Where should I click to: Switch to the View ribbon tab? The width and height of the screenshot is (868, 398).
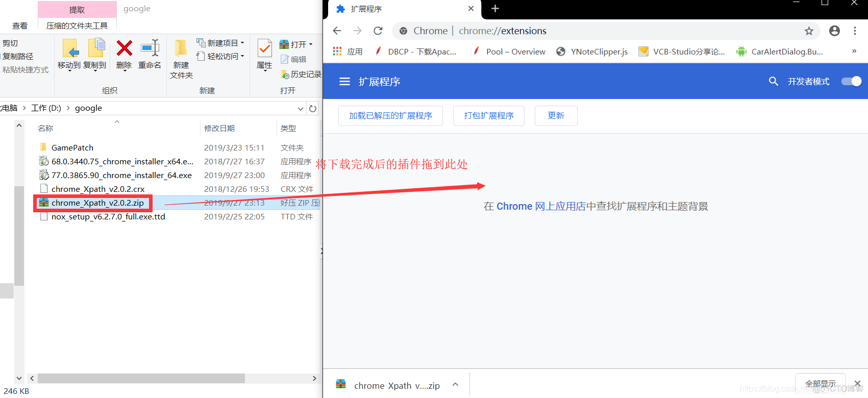pos(20,26)
